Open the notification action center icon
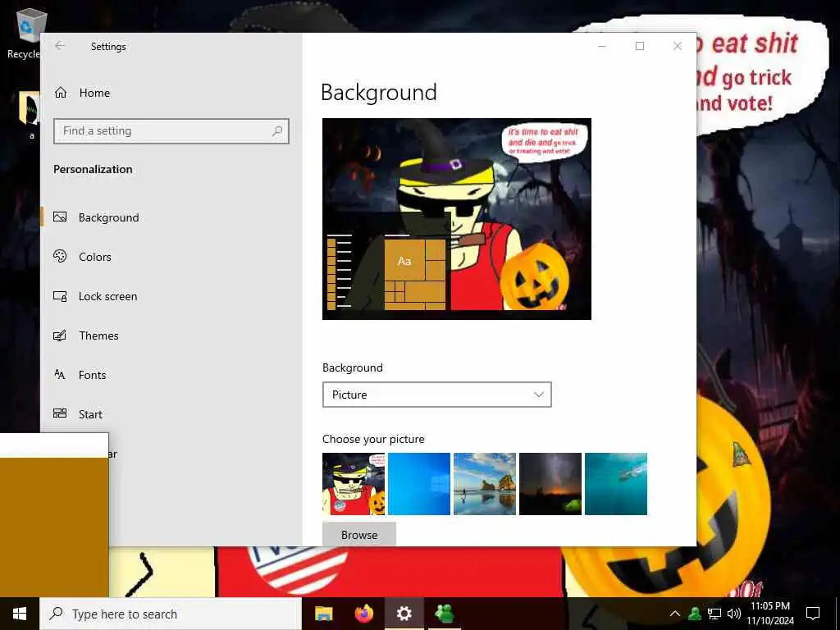 (x=813, y=614)
